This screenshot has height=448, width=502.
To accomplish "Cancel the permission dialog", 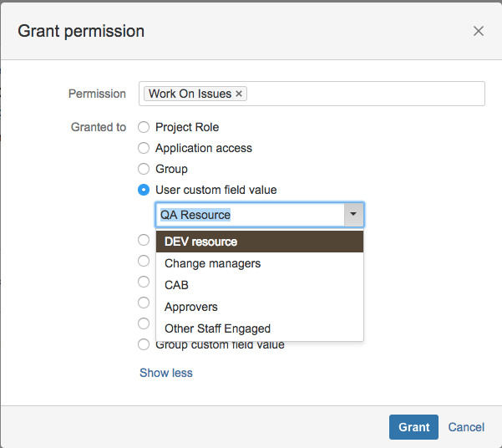I will 466,427.
